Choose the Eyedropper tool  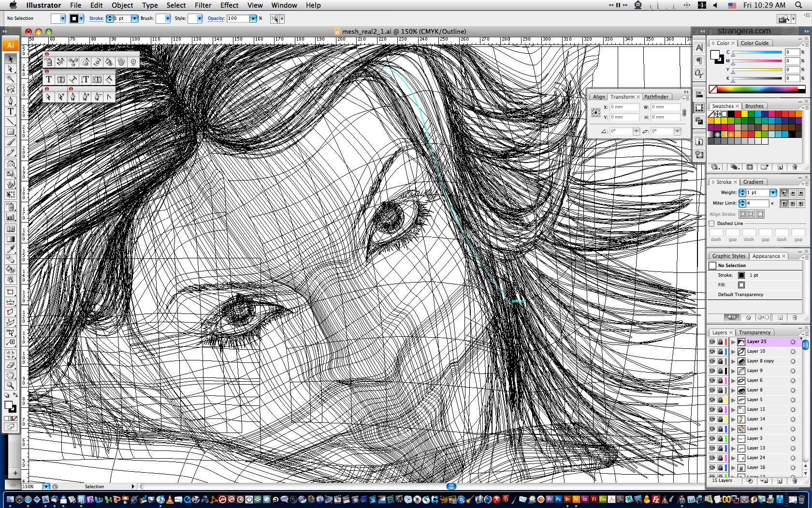click(x=10, y=249)
